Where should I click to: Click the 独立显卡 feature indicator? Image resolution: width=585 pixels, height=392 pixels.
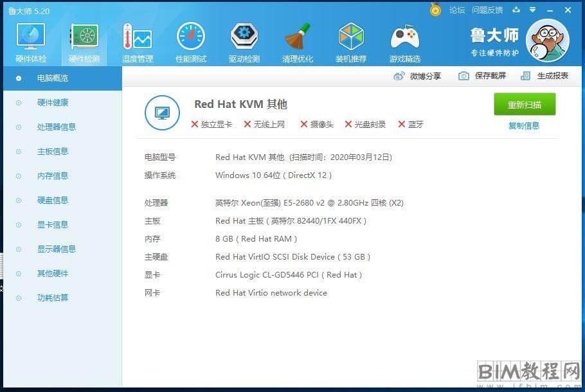212,125
